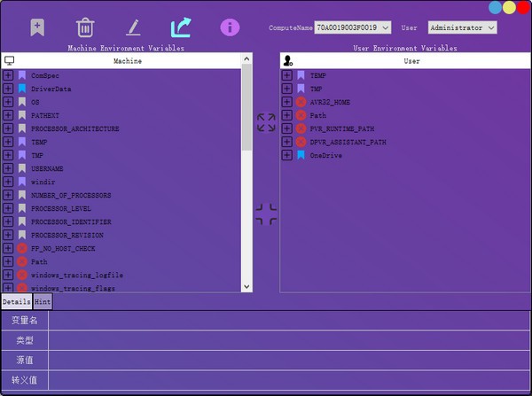The height and width of the screenshot is (396, 532).
Task: Click the purple info icon
Action: [x=230, y=27]
